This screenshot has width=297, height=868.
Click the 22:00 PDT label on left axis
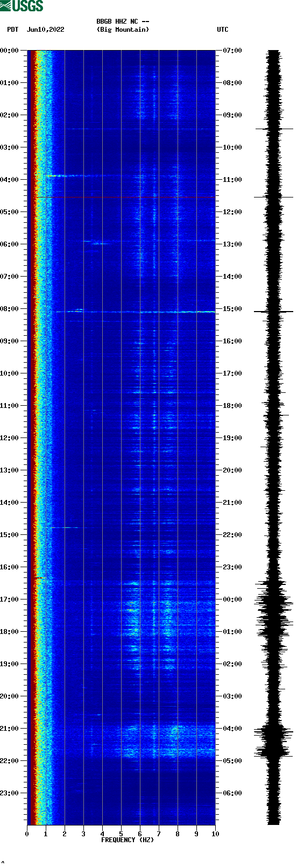point(10,761)
